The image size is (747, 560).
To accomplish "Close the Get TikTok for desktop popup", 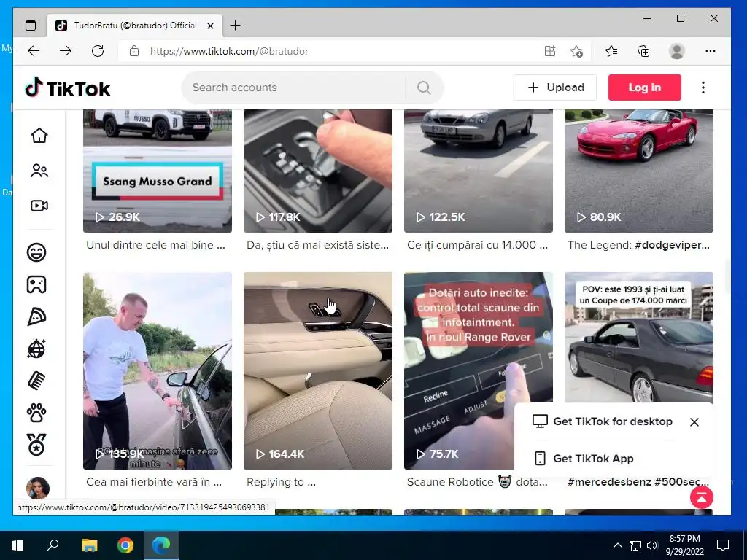I will pos(694,422).
